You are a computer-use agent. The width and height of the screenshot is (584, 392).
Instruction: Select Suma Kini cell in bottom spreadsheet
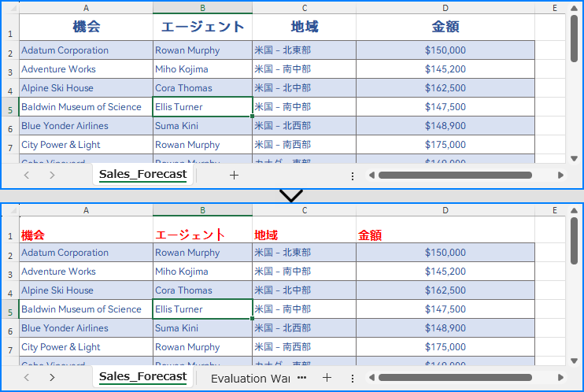tap(202, 328)
